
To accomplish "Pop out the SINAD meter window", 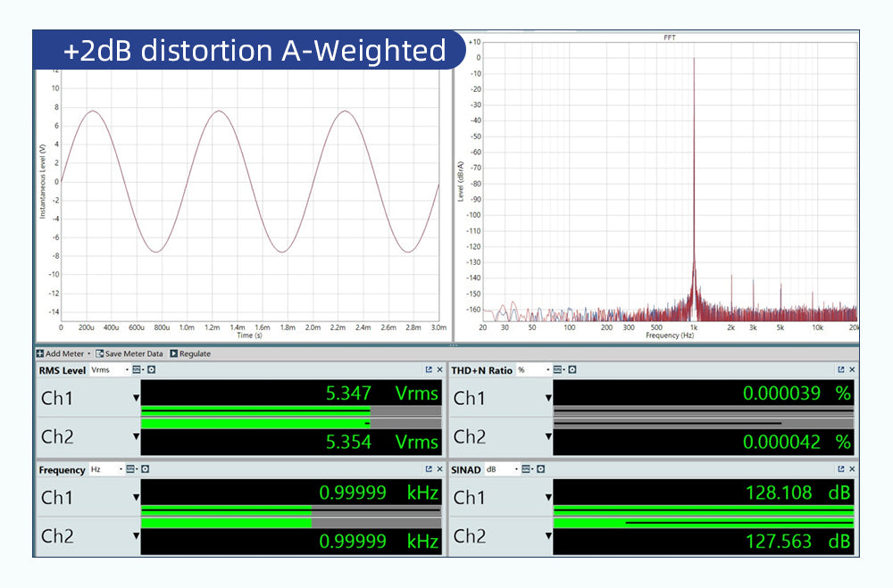I will click(x=841, y=469).
